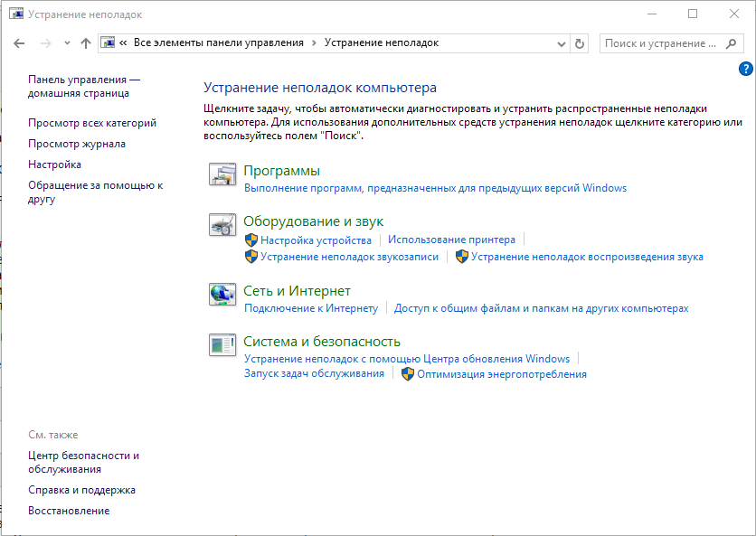Run 'Выполнение программ, предназначенных для предыдущих версий Windows'
Screen dimensions: 756x536
(x=435, y=189)
